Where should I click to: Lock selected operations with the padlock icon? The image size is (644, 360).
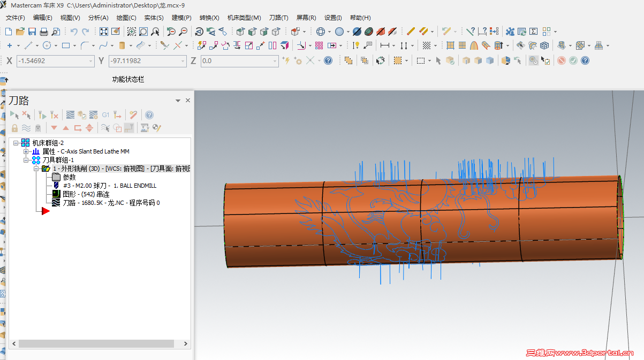tap(14, 128)
